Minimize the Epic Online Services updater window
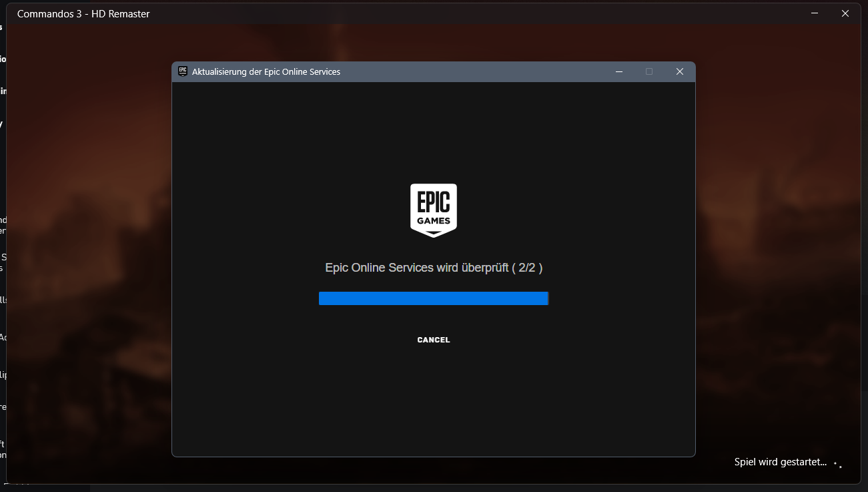Screen dimensions: 868x492 [619, 71]
